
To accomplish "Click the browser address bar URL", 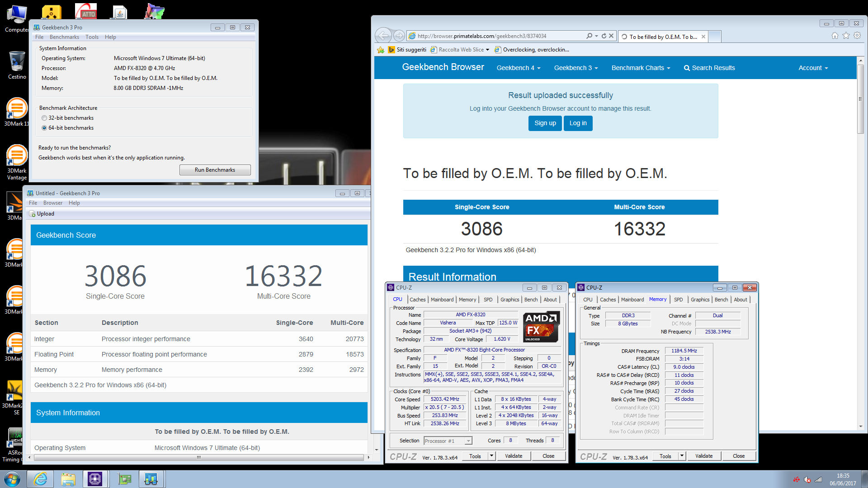I will pos(481,36).
